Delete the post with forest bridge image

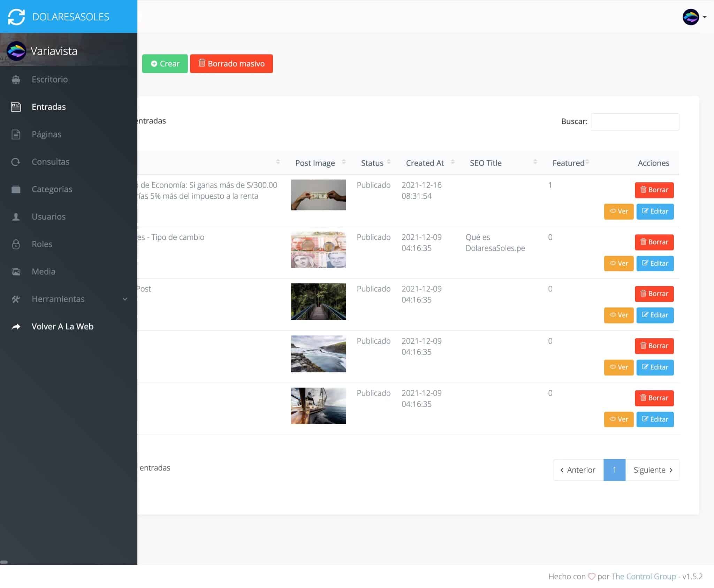point(654,294)
